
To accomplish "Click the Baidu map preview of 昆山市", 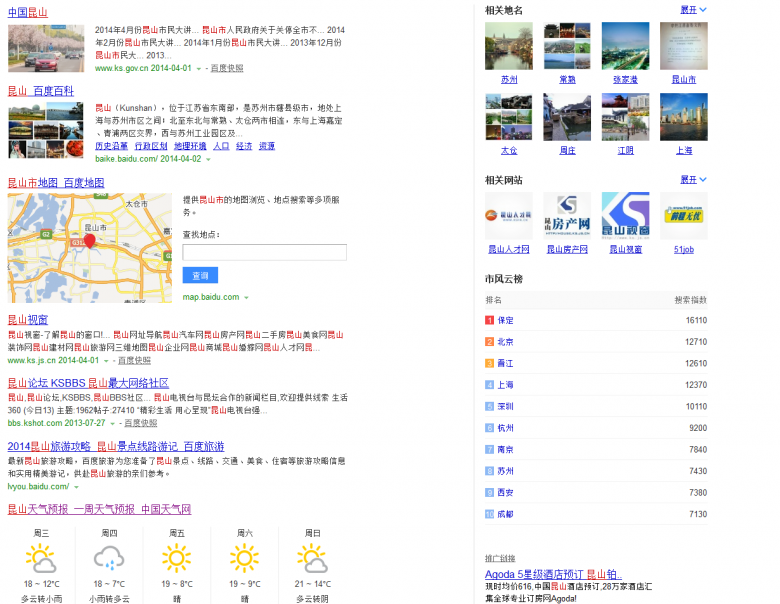I will coord(90,248).
